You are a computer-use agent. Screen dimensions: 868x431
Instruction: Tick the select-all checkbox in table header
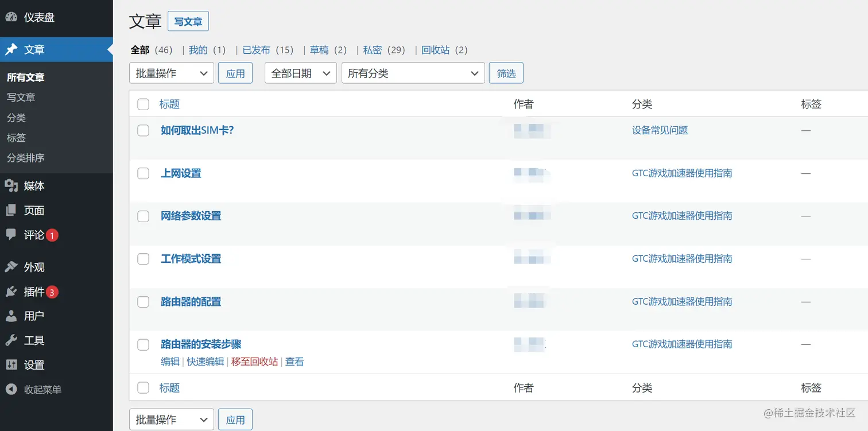[x=144, y=104]
